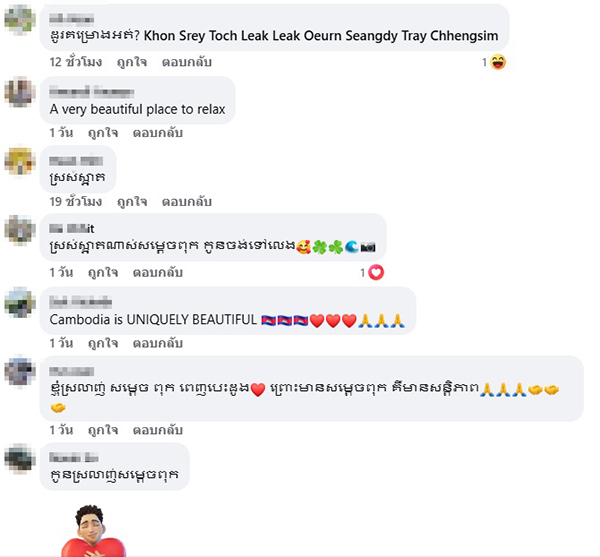Image resolution: width=600 pixels, height=557 pixels.
Task: Open the avatar beside 'A very beautiful place to relax'
Action: pos(19,93)
